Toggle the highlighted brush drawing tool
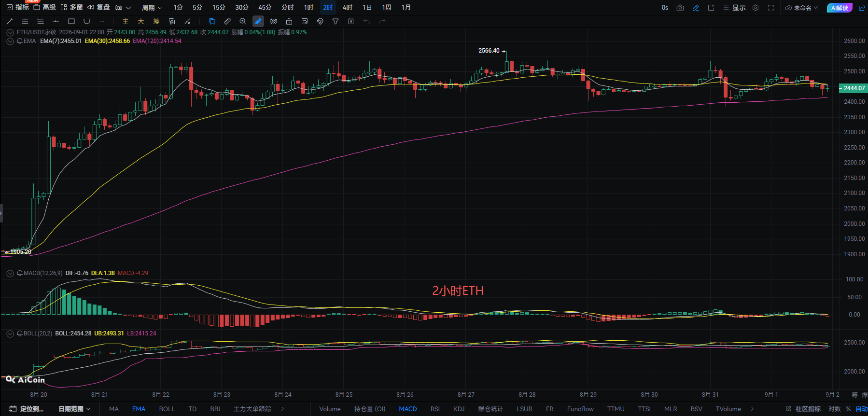 click(258, 21)
